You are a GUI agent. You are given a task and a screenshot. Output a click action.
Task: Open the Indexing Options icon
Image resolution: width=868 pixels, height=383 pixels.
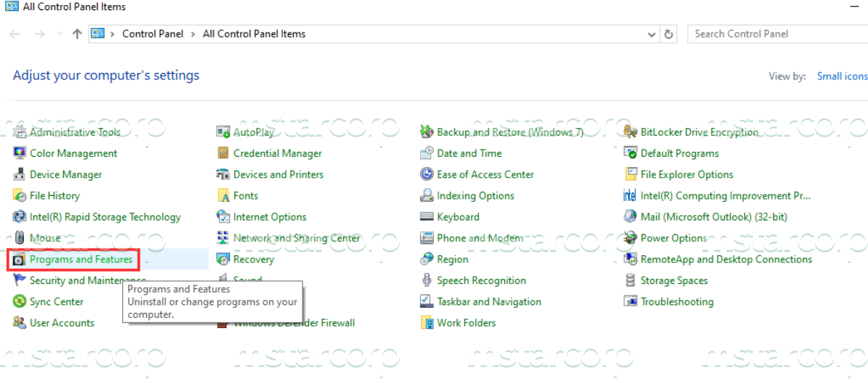[x=427, y=196]
